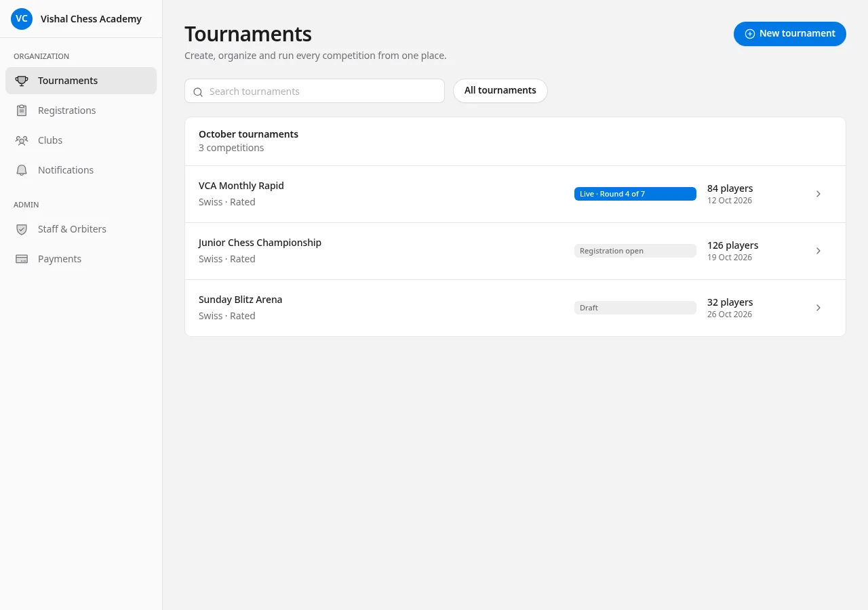
Task: Open Staff & Orbiters admin page
Action: click(81, 229)
